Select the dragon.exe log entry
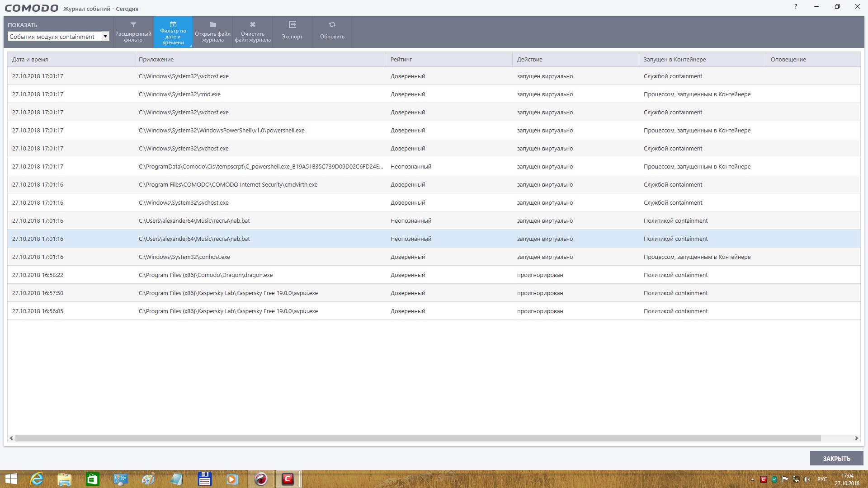The height and width of the screenshot is (488, 868). tap(206, 275)
